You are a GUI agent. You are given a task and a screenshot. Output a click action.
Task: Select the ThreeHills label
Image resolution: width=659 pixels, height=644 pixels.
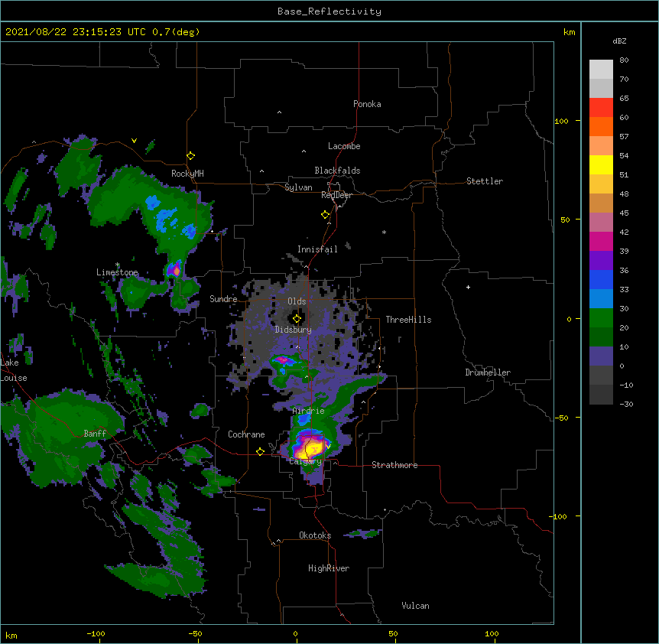(408, 320)
